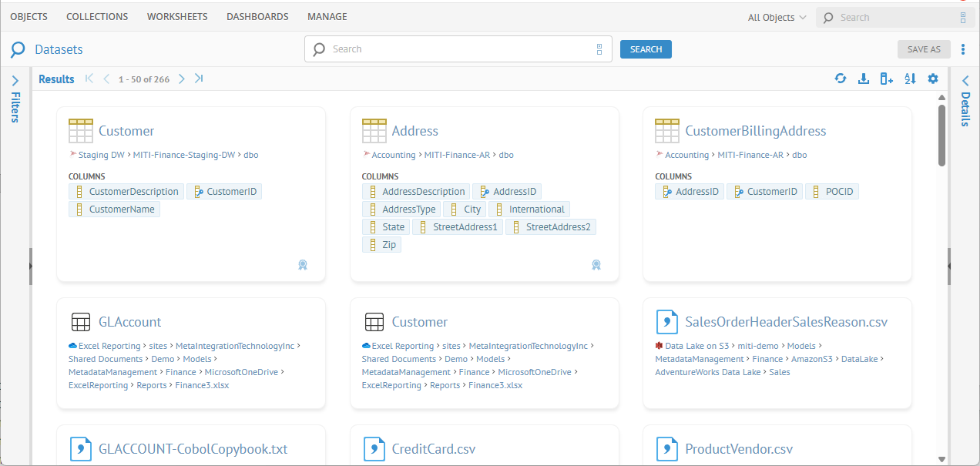Expand the Filters side panel
Screen dimensions: 980x466
pos(15,80)
